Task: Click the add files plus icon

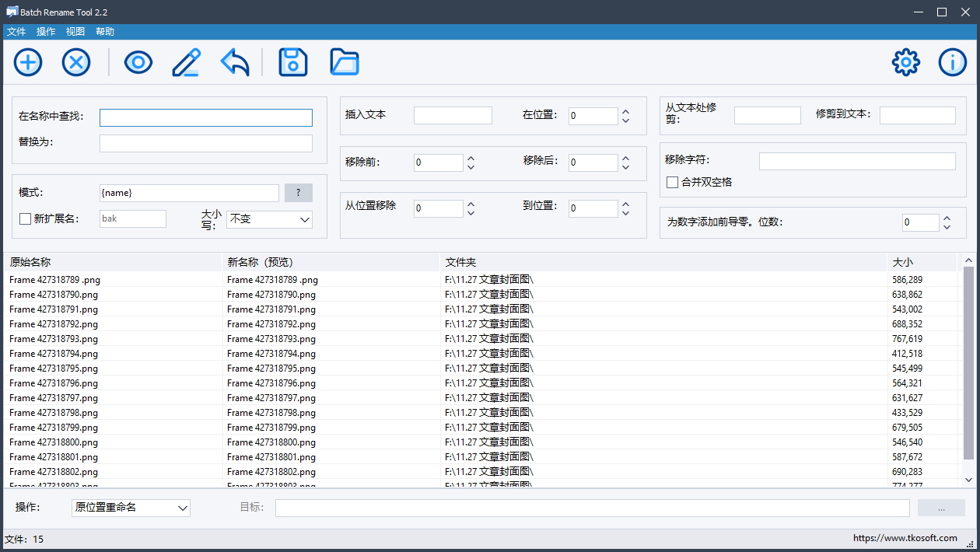Action: (28, 62)
